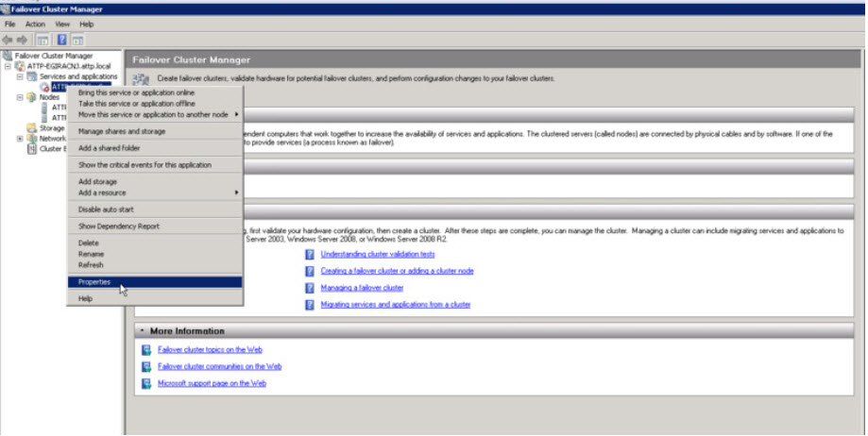
Task: Open the View menu
Action: click(62, 25)
